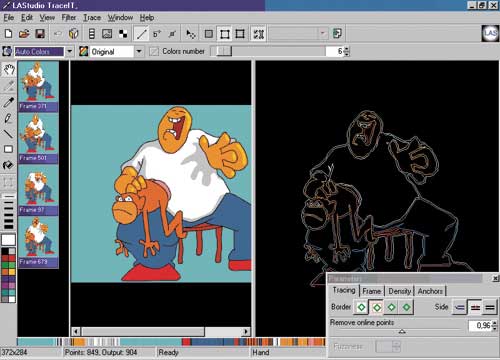Select the Frame 97 thumbnail

[38, 190]
